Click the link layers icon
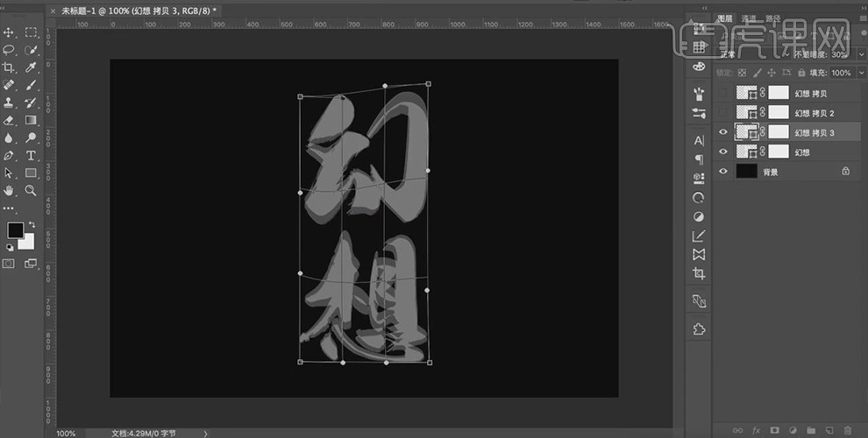 pyautogui.click(x=737, y=430)
